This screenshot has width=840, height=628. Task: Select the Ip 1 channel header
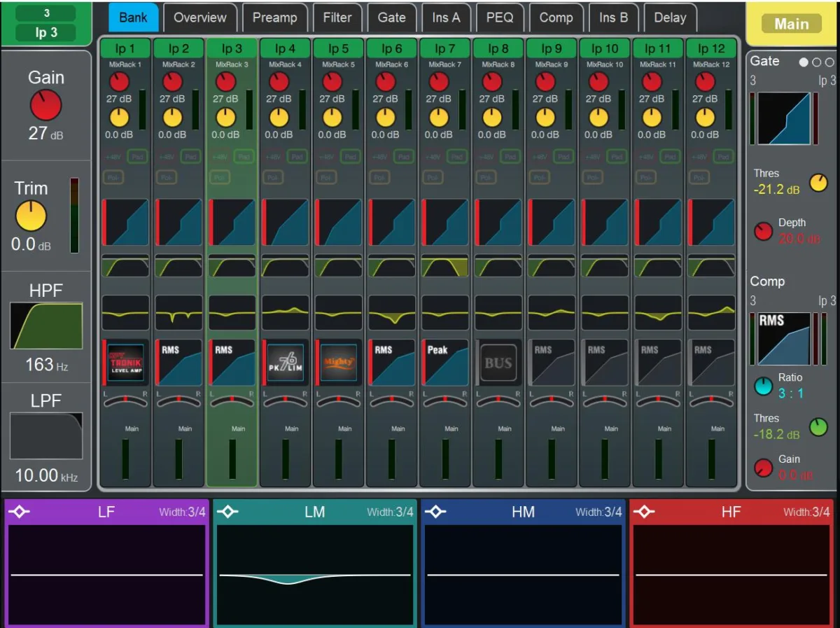pos(125,48)
